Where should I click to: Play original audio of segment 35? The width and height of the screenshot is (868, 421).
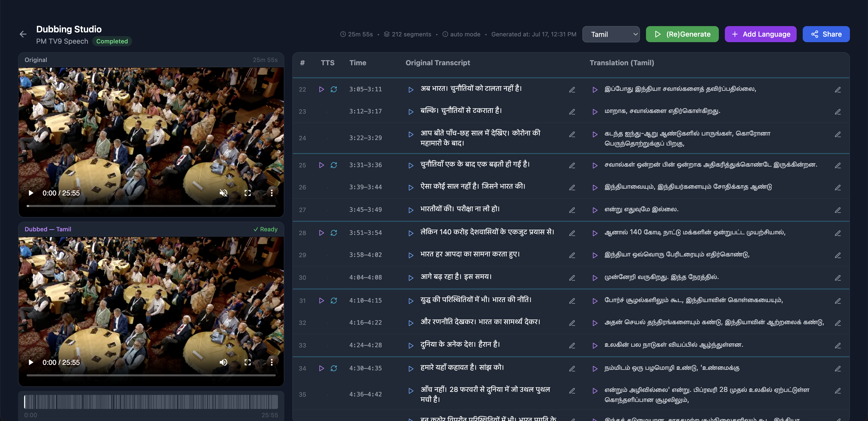pos(411,391)
